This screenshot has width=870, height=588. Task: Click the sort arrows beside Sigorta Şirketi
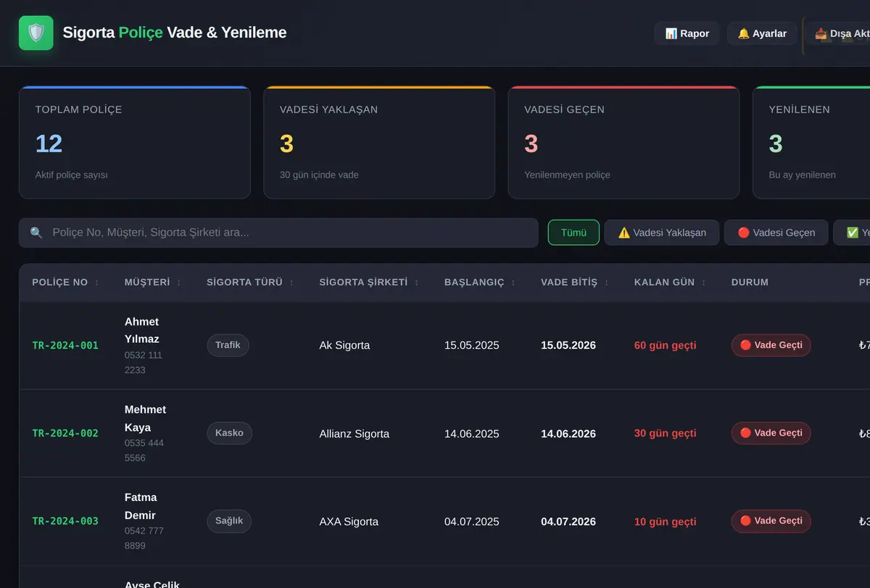(x=416, y=283)
